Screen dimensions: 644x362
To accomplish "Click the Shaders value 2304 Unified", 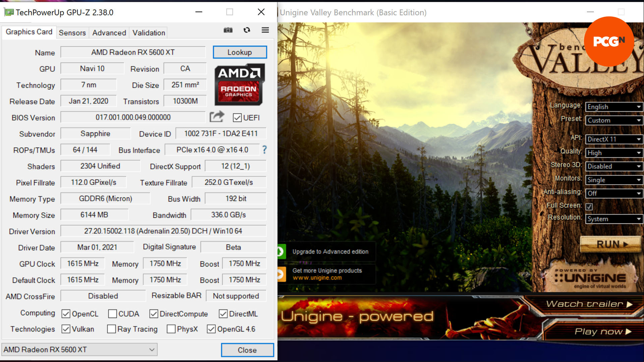I will [100, 166].
